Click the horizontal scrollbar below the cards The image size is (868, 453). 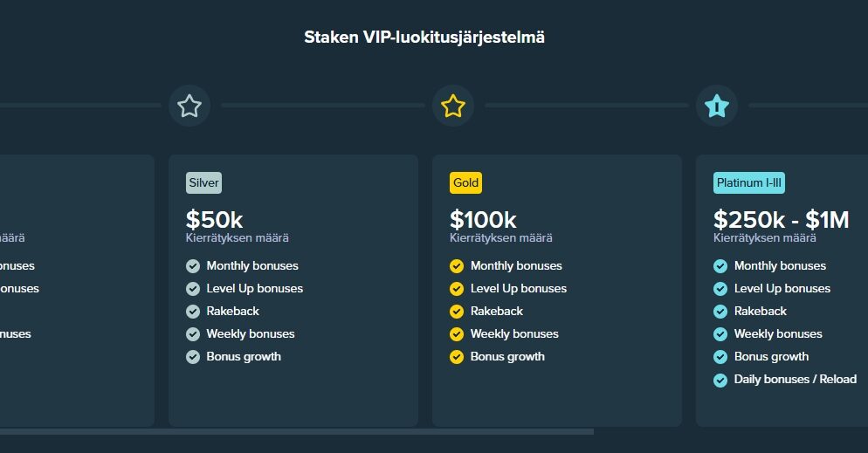click(297, 431)
